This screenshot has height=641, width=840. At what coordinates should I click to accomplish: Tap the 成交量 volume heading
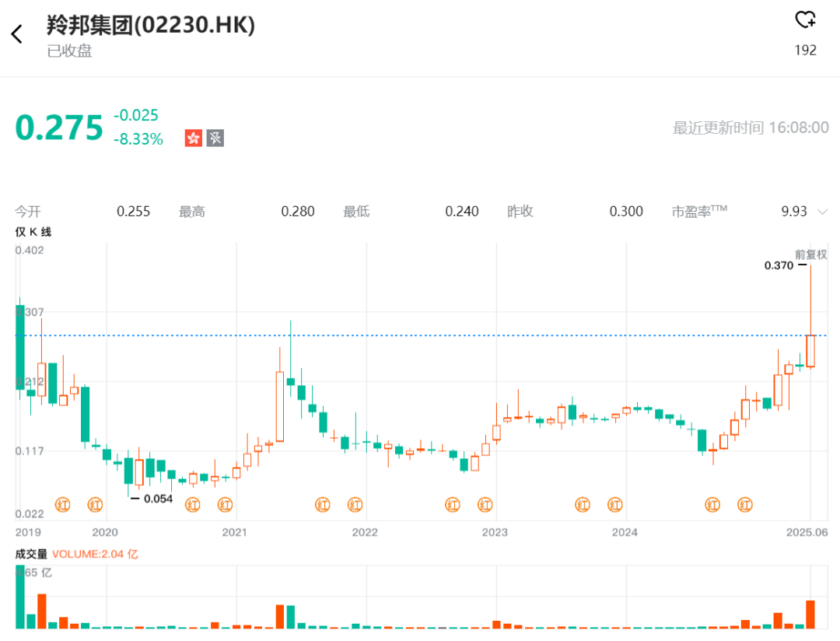click(31, 554)
